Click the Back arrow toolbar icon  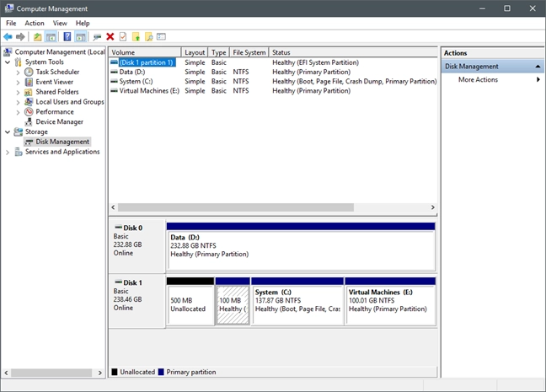pyautogui.click(x=8, y=36)
